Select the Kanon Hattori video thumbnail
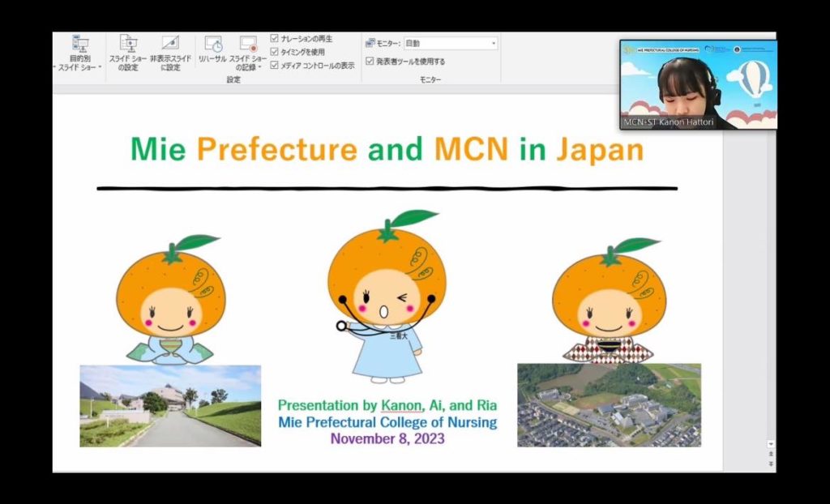 (x=698, y=85)
